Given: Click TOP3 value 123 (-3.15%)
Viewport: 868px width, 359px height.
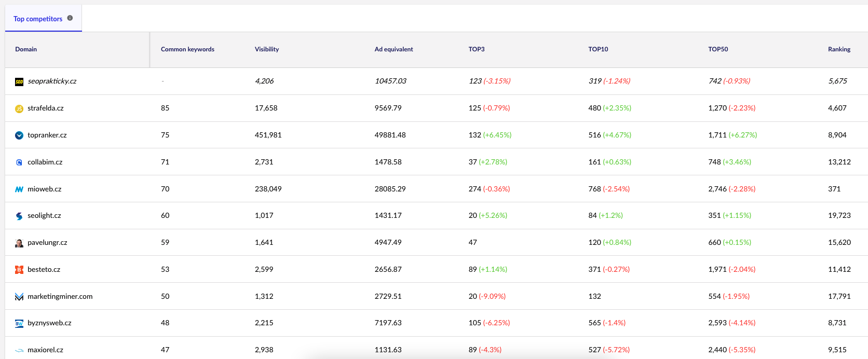Looking at the screenshot, I should 490,81.
